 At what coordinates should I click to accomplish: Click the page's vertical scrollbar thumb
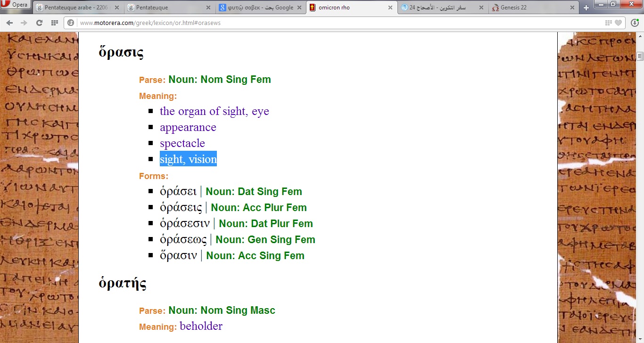tap(640, 57)
